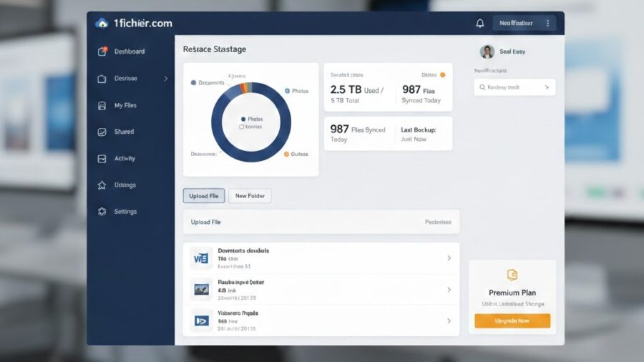Click the Activity sidebar icon

(102, 159)
